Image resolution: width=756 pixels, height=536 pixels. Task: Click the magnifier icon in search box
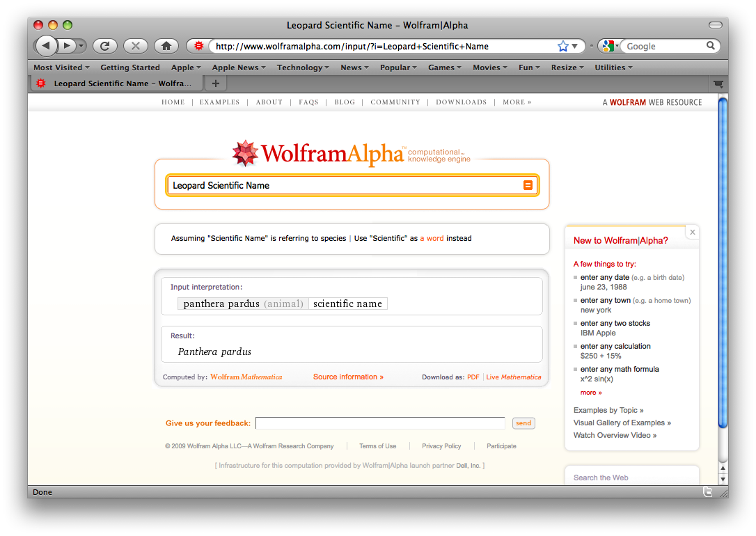711,46
